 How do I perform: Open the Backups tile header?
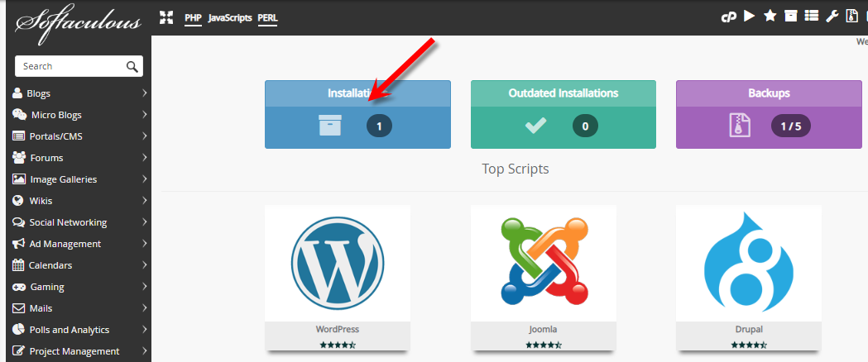769,93
